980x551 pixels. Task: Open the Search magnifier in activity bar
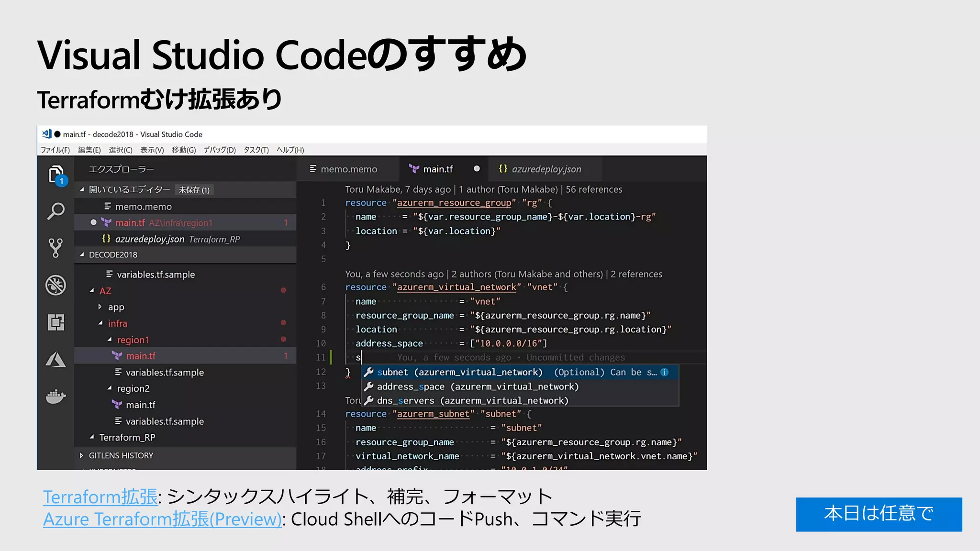(56, 211)
